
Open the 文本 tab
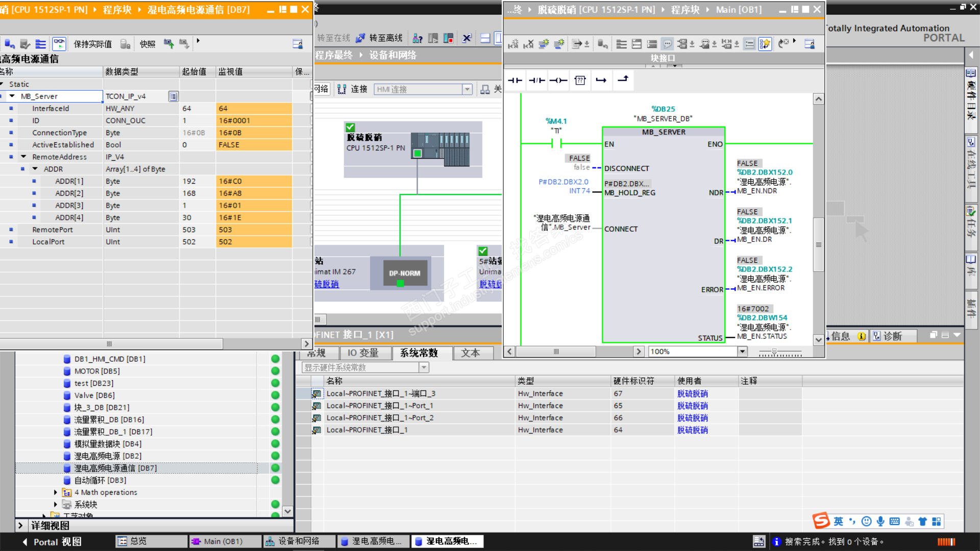(470, 353)
